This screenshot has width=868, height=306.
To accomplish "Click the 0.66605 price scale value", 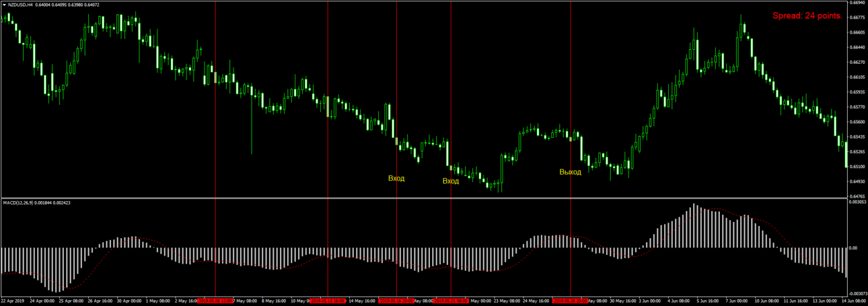I will click(857, 32).
